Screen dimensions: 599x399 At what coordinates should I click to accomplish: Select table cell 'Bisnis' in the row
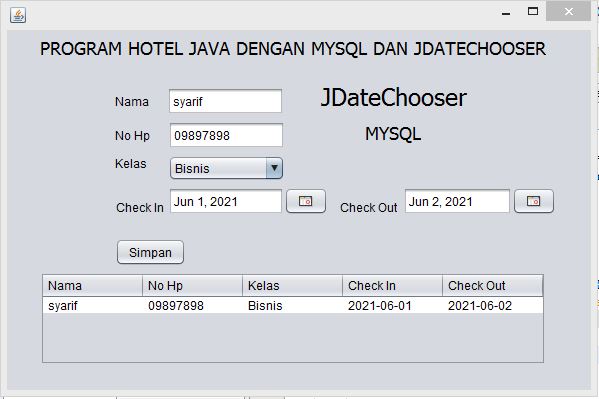tap(293, 305)
